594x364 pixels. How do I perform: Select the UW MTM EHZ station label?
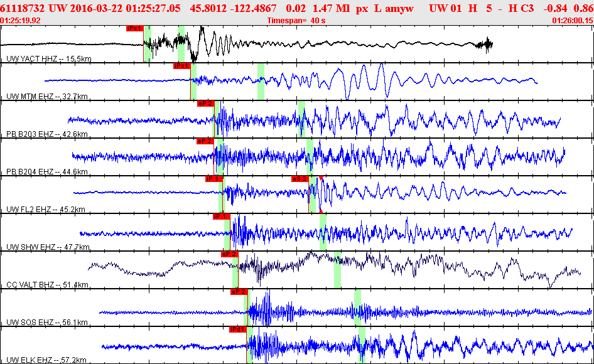[47, 96]
